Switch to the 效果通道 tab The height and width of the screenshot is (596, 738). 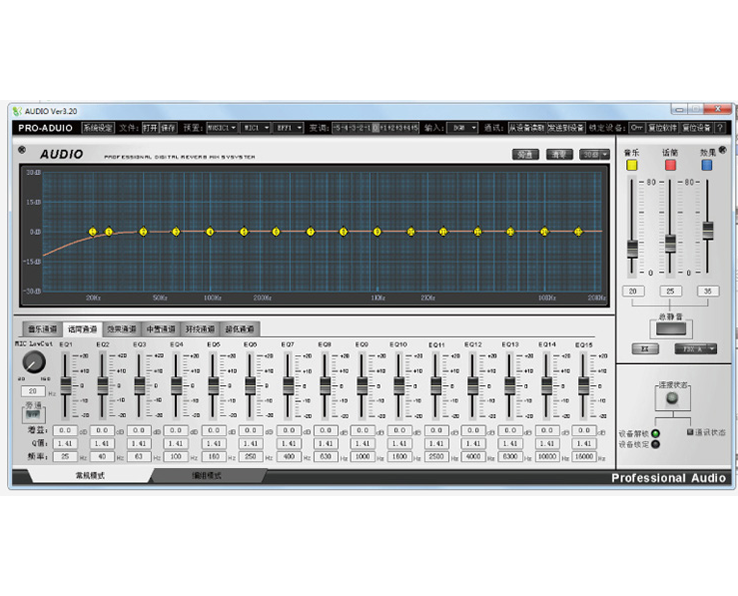[x=122, y=329]
